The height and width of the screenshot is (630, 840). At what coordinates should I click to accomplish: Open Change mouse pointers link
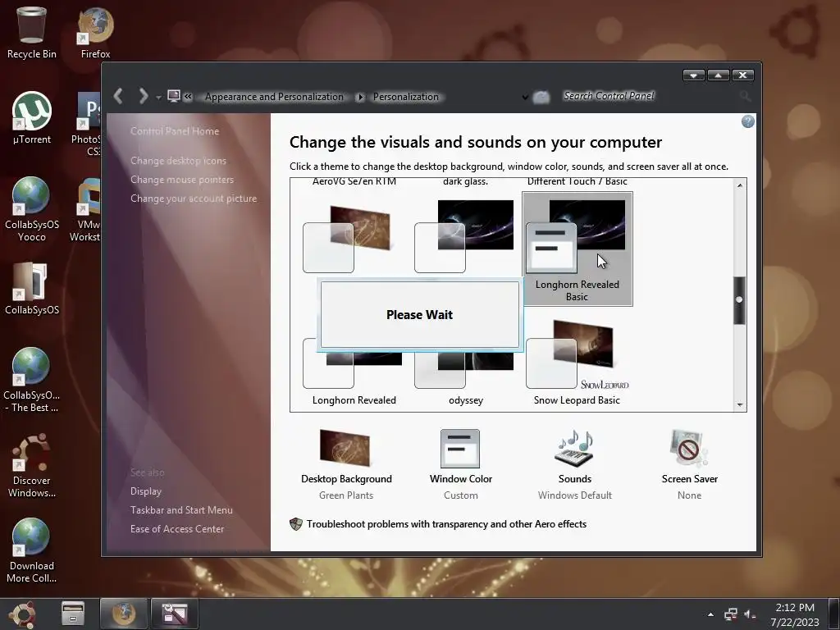point(182,180)
